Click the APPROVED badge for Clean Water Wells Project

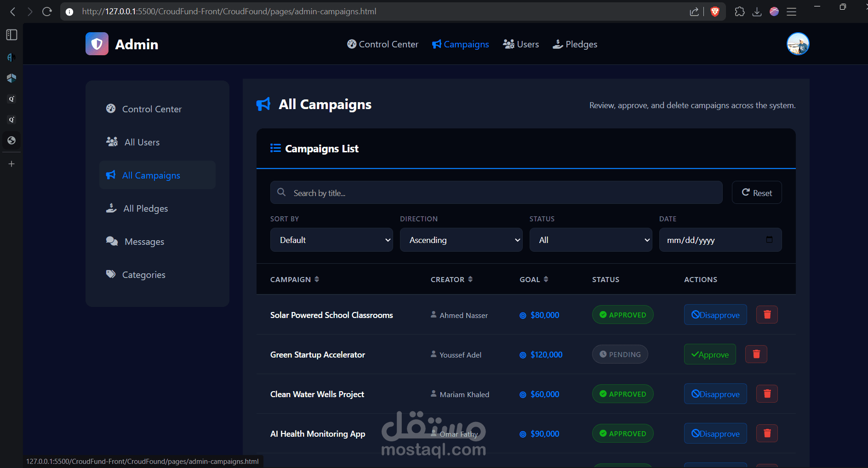click(623, 394)
